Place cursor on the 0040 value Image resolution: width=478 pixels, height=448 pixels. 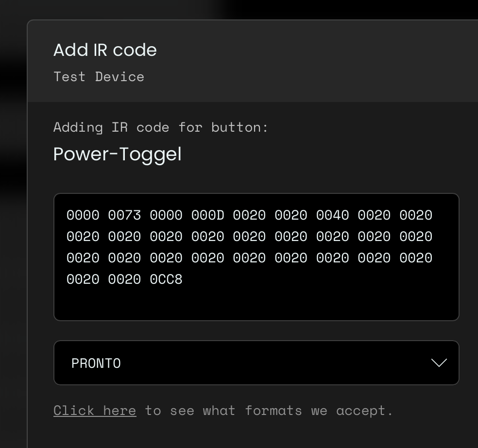click(x=332, y=215)
